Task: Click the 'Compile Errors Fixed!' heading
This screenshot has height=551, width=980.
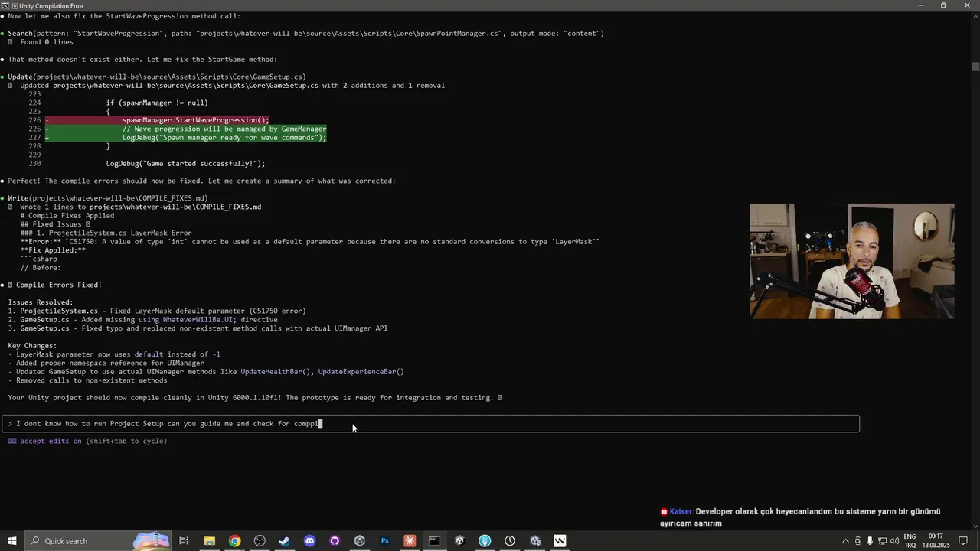Action: [x=59, y=285]
